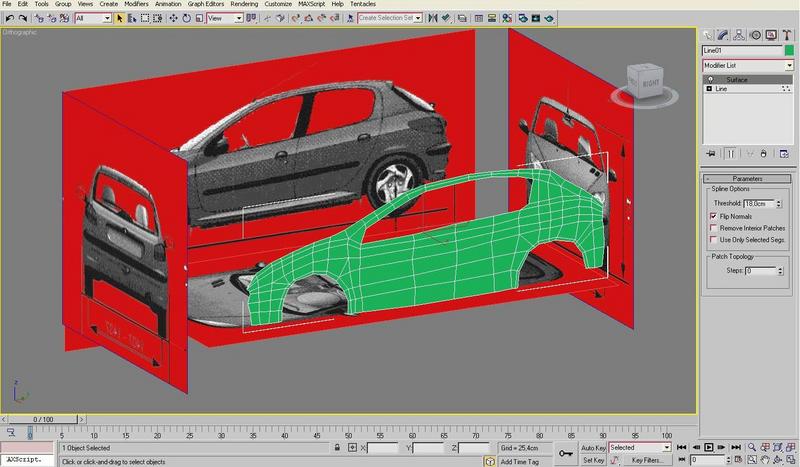
Task: Open the File menu
Action: (x=7, y=4)
